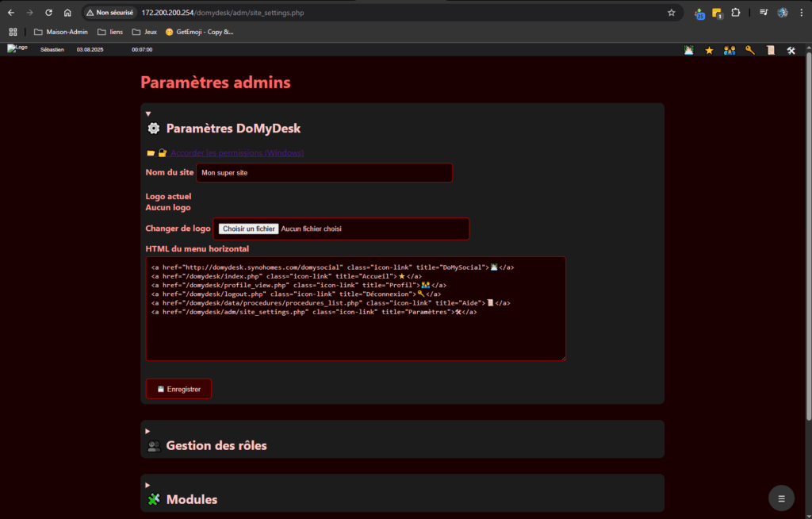Open the Aide scroll icon
The image size is (812, 519).
[771, 50]
